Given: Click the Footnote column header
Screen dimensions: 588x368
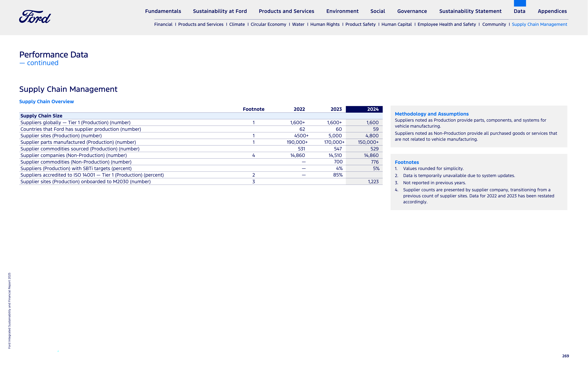Looking at the screenshot, I should point(254,109).
